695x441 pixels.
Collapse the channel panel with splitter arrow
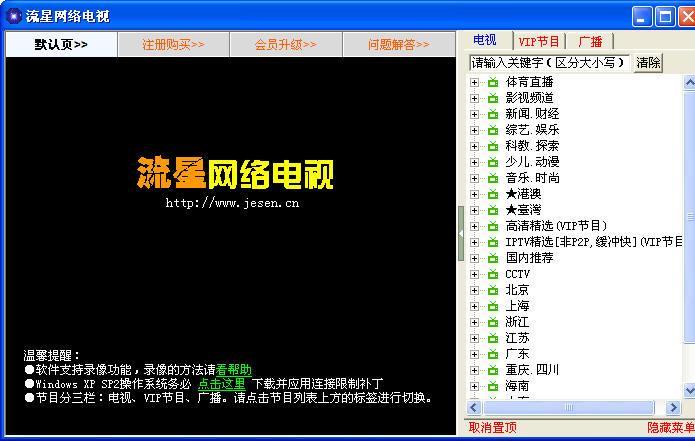click(x=461, y=234)
